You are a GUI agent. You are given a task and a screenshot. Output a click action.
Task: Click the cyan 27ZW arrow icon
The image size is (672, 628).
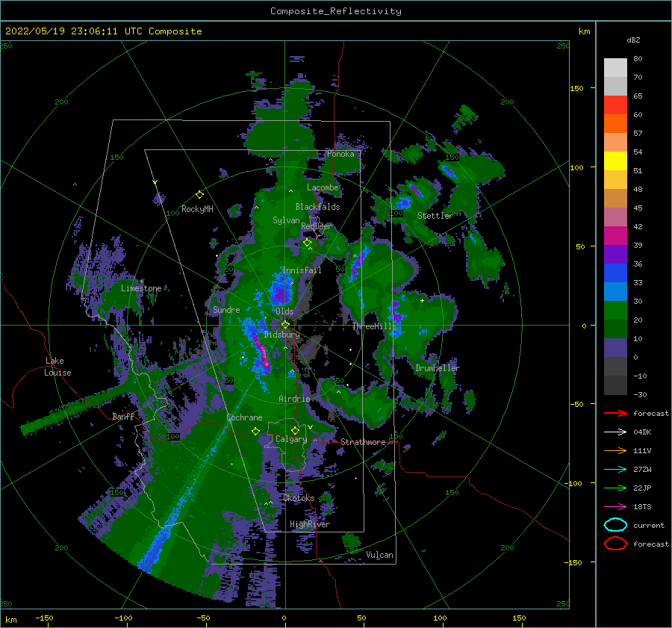coord(615,470)
